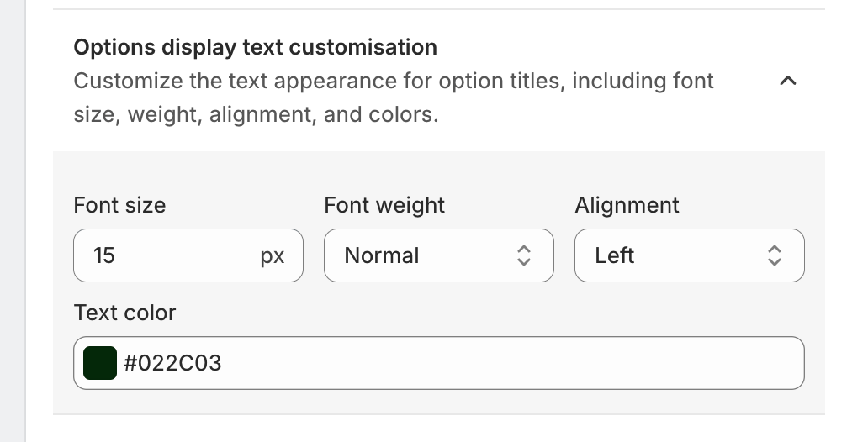Click the #022C03 hex color field
This screenshot has width=868, height=442.
[172, 363]
